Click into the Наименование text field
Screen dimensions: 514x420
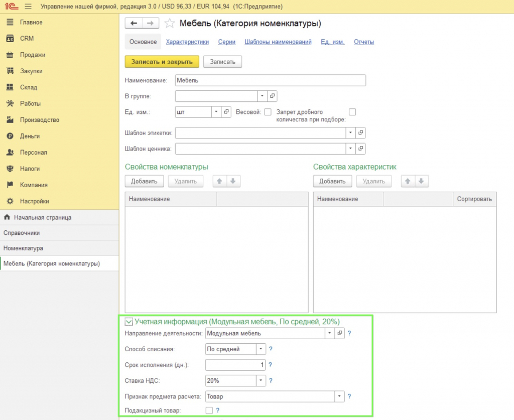[x=271, y=80]
